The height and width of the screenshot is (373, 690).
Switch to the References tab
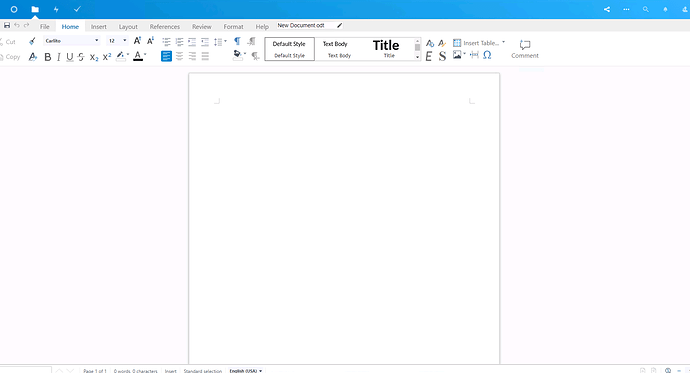[x=165, y=26]
